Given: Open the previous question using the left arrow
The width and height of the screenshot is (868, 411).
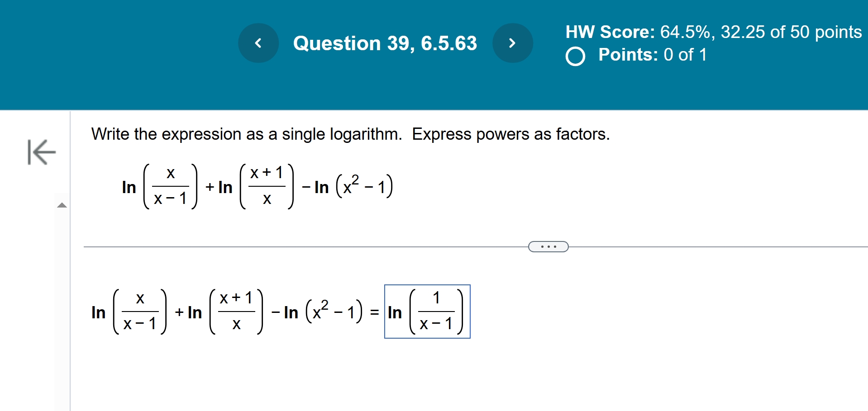Looking at the screenshot, I should click(258, 43).
